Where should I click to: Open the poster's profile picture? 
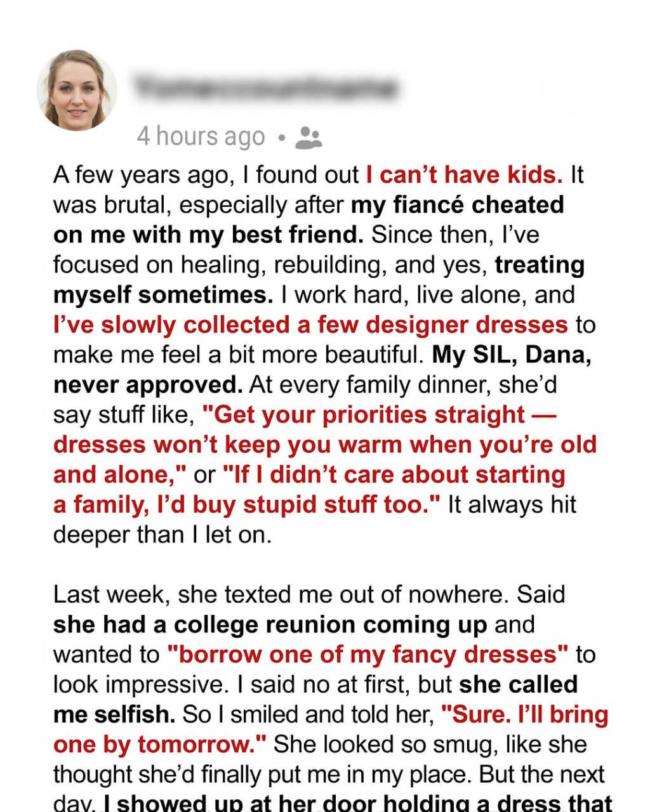tap(77, 90)
